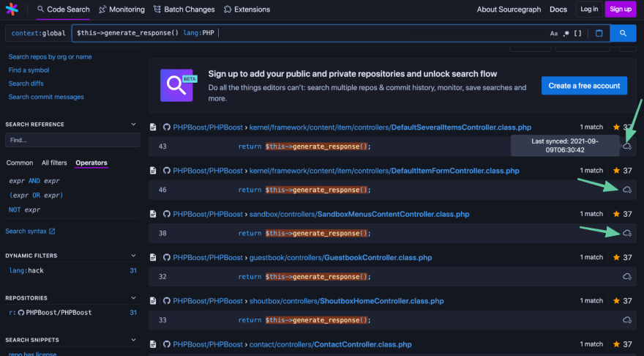Insert the expr AND expr operator
644x356 pixels.
[34, 181]
